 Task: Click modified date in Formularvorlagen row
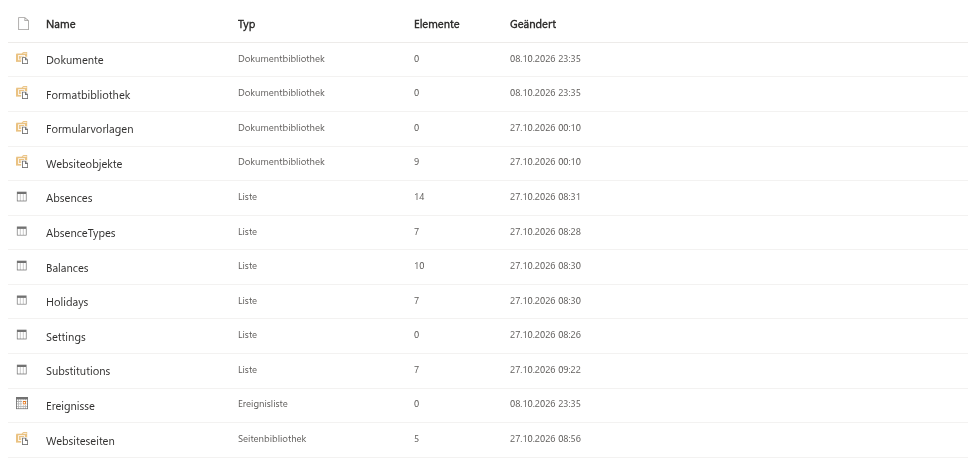(545, 128)
